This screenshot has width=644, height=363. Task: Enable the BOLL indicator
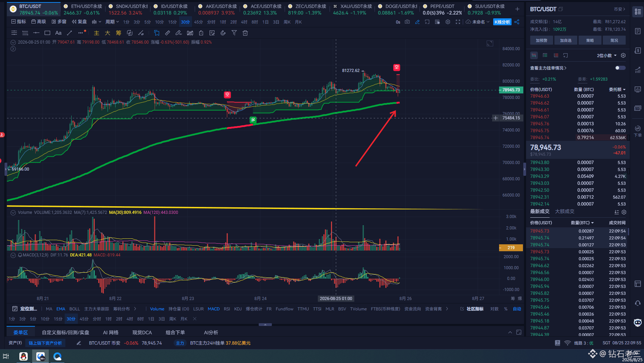(x=75, y=309)
